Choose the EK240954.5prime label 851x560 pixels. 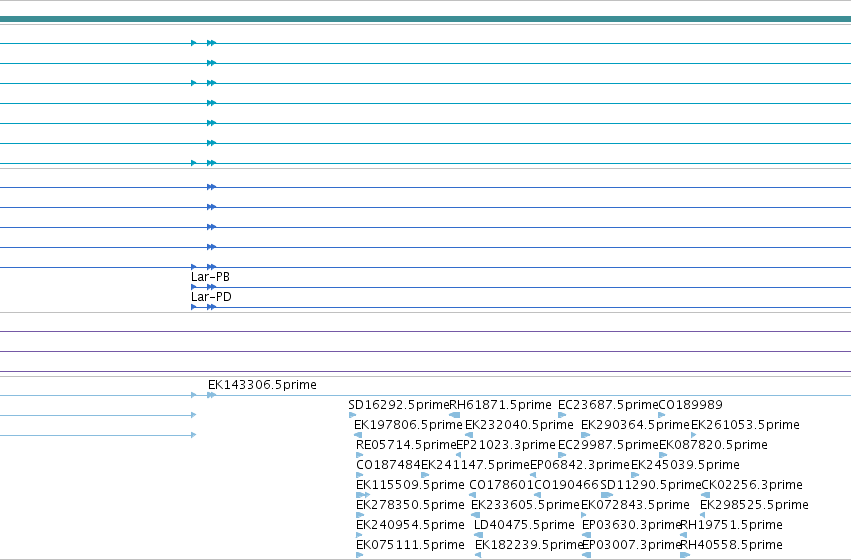pyautogui.click(x=410, y=525)
